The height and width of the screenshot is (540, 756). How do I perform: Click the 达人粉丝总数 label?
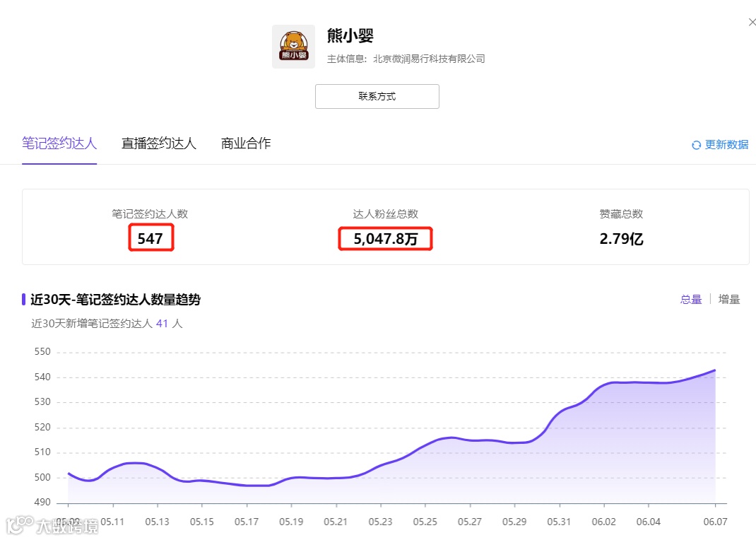coord(386,214)
